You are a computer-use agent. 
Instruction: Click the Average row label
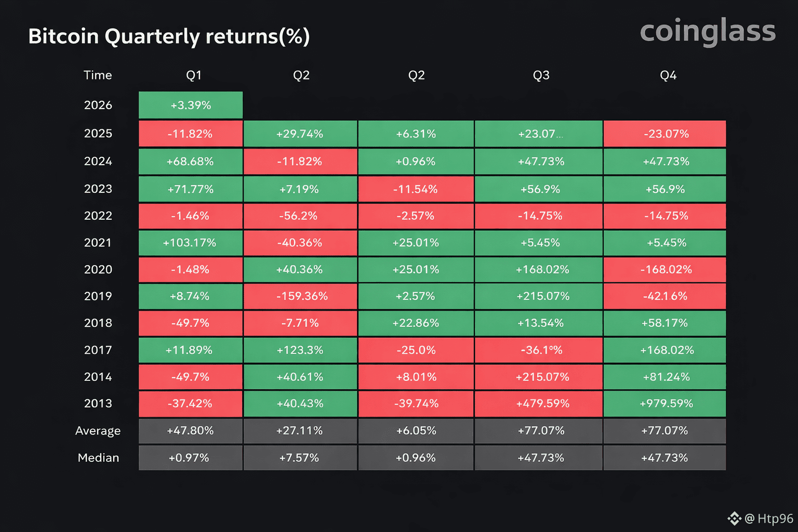[98, 431]
